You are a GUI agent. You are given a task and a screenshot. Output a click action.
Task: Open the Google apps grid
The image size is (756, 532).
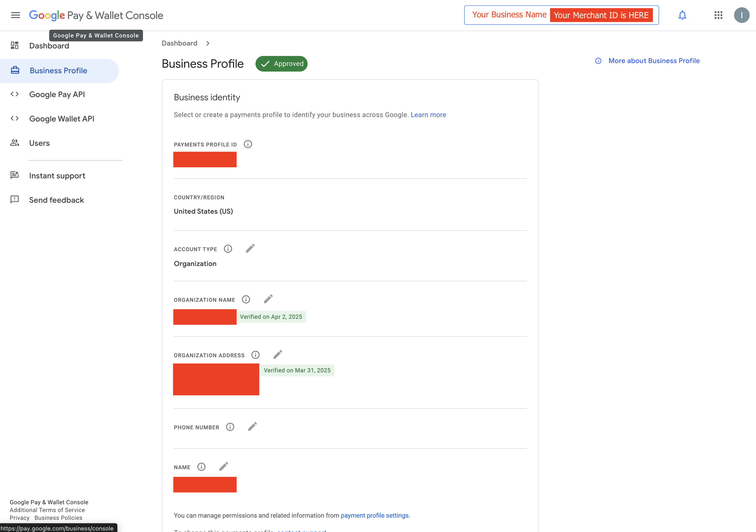718,15
